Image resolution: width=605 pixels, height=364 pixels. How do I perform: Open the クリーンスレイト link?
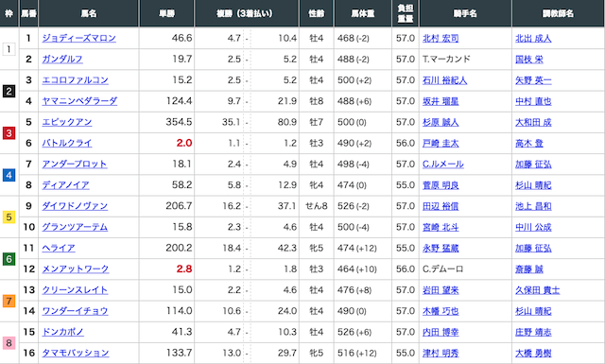(x=75, y=290)
